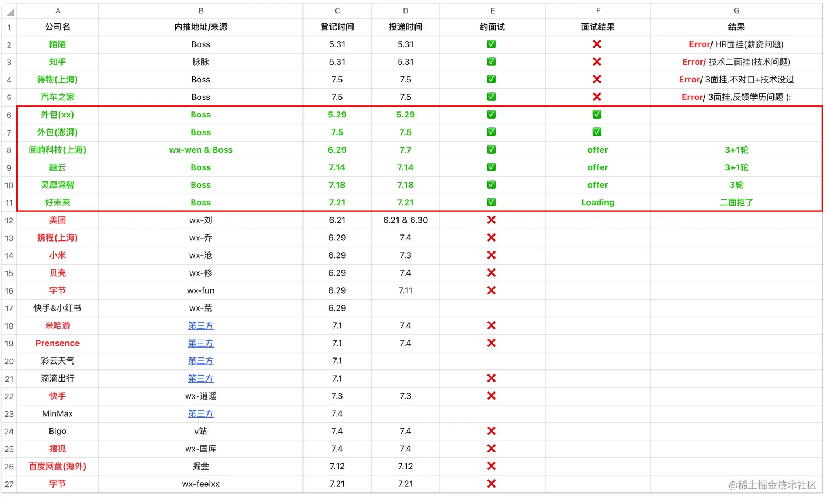Select cell 二面拒了
This screenshot has height=504, width=830.
tap(737, 203)
